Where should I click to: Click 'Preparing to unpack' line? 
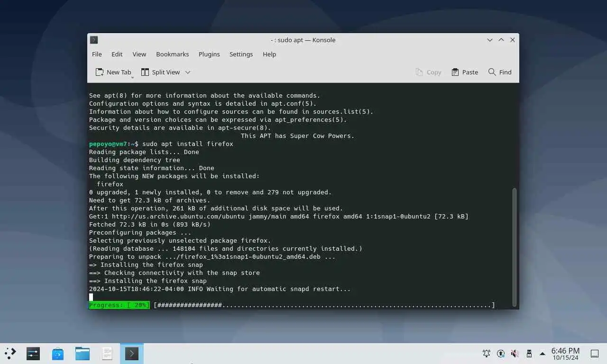tap(212, 256)
